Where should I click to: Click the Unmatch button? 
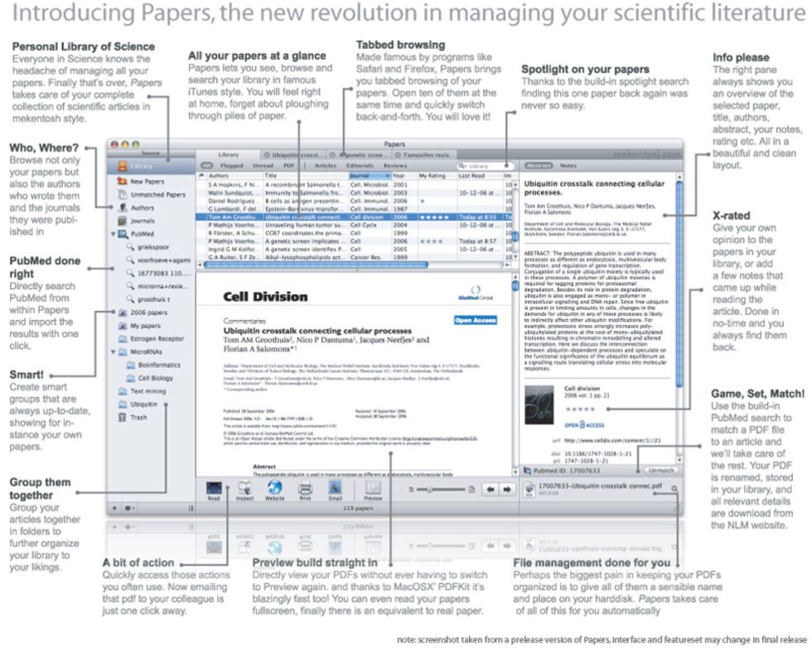click(660, 470)
